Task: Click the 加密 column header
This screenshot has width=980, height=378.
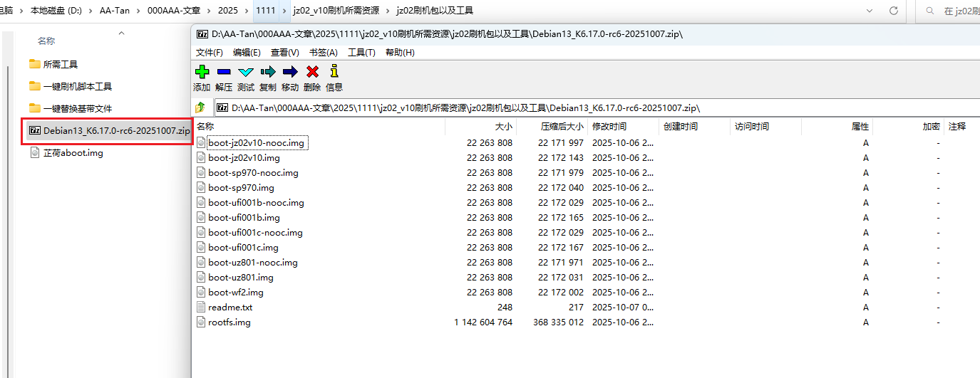Action: click(909, 127)
